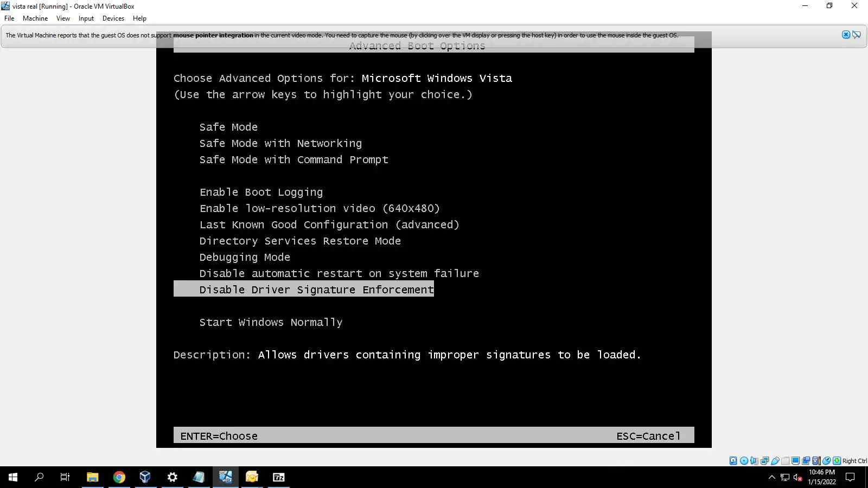Open the File menu
868x488 pixels.
click(9, 18)
